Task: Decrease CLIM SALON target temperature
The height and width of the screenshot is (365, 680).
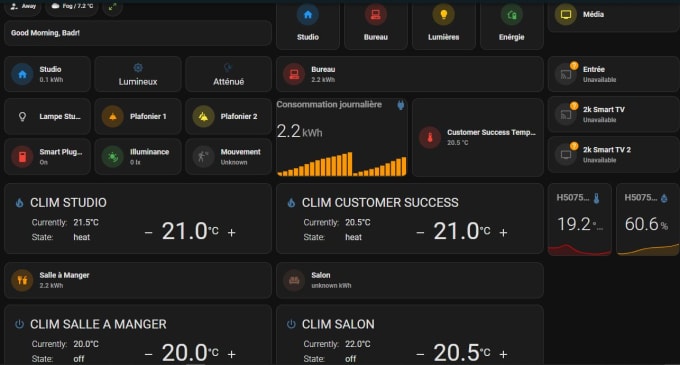Action: pyautogui.click(x=420, y=354)
